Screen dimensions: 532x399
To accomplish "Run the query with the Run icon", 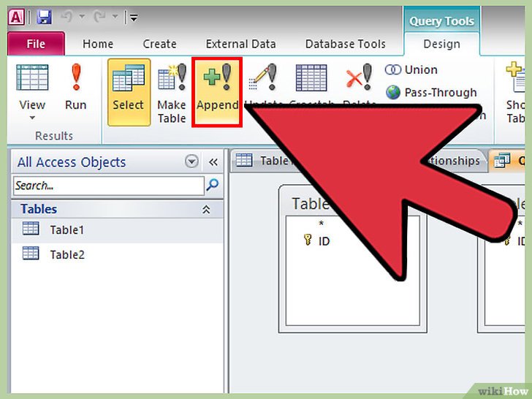I will point(76,77).
